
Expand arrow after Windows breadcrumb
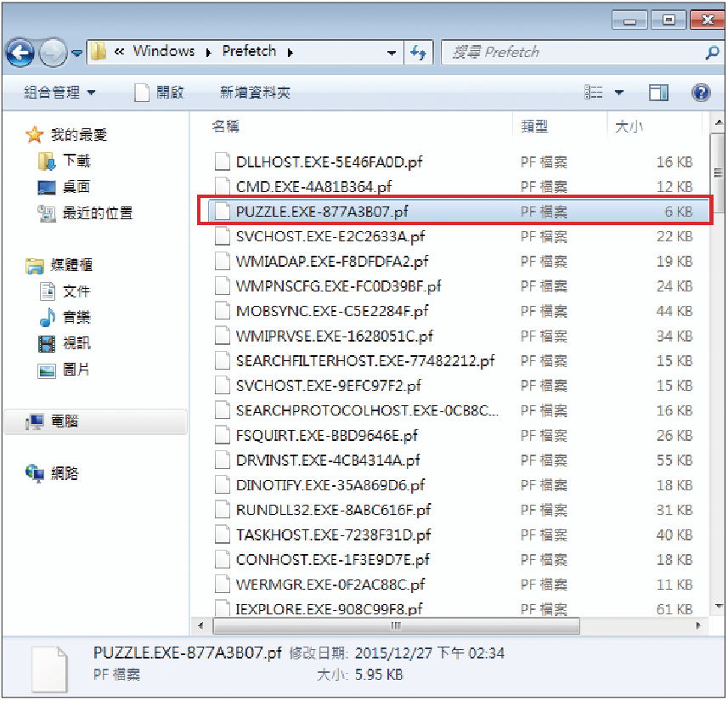pos(209,53)
